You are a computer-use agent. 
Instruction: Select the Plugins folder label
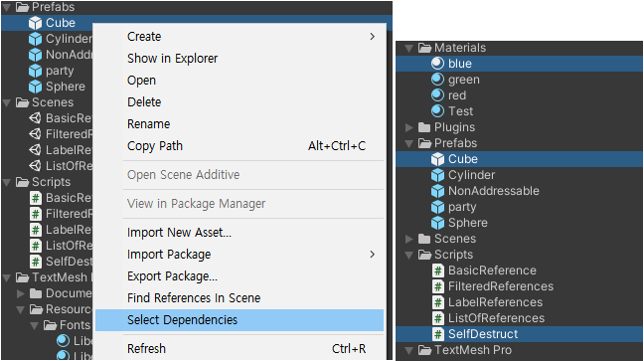454,127
